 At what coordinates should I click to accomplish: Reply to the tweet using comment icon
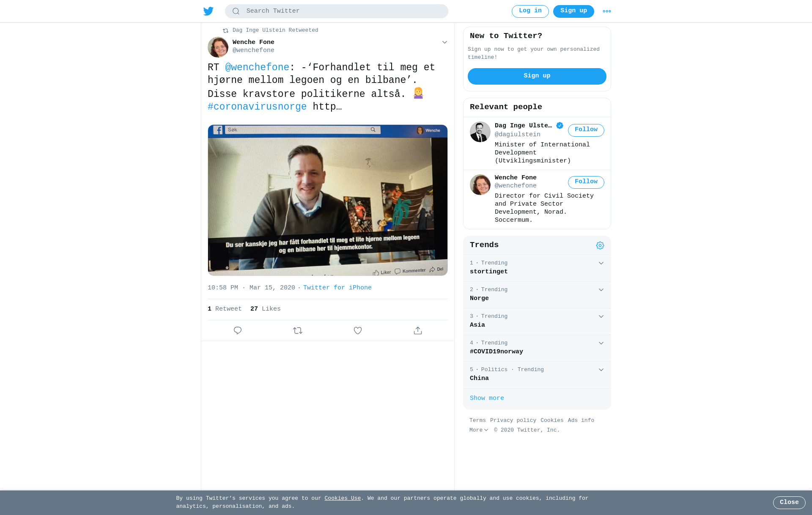(238, 330)
